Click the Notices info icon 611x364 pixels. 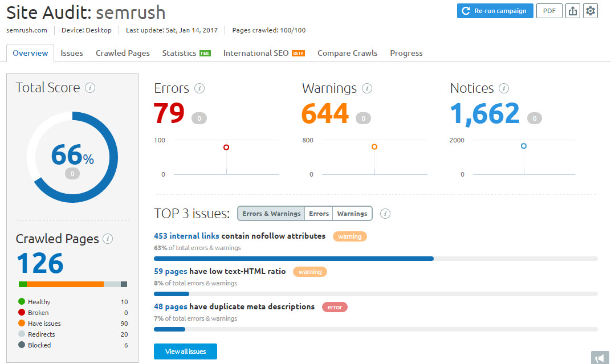[504, 88]
